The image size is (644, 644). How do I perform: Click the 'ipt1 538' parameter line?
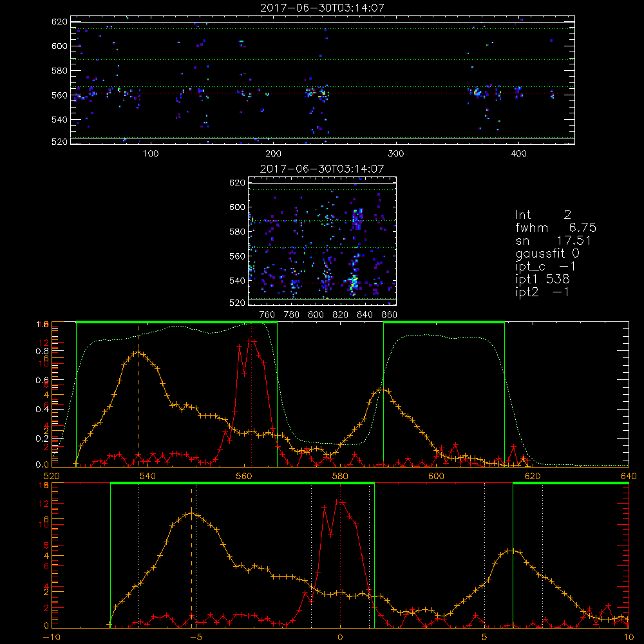[x=542, y=279]
